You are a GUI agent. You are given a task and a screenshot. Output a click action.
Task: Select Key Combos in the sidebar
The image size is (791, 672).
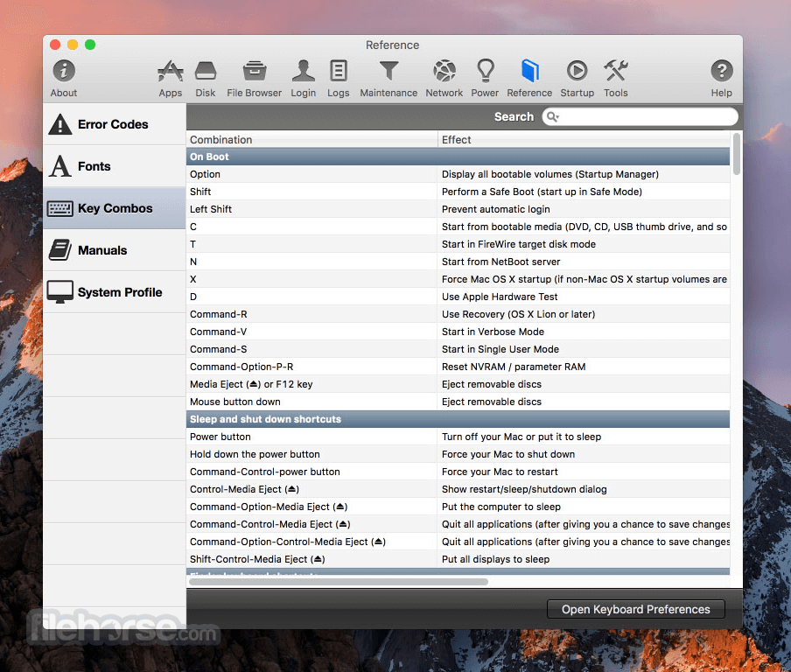(115, 208)
